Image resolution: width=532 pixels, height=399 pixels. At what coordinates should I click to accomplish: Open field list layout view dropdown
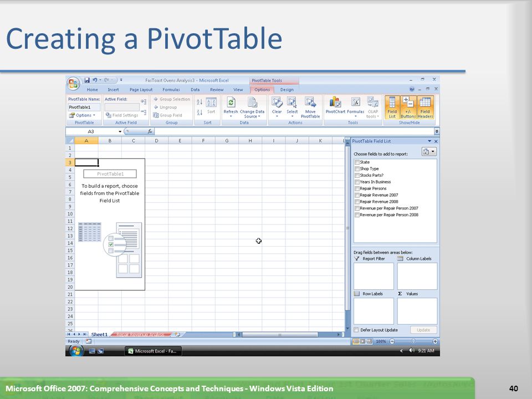click(x=429, y=152)
